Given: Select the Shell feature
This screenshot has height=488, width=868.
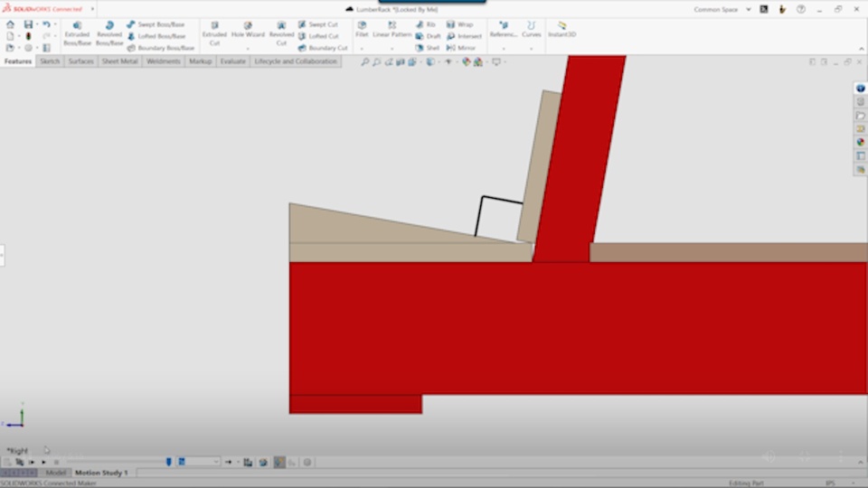Looking at the screenshot, I should pyautogui.click(x=428, y=48).
